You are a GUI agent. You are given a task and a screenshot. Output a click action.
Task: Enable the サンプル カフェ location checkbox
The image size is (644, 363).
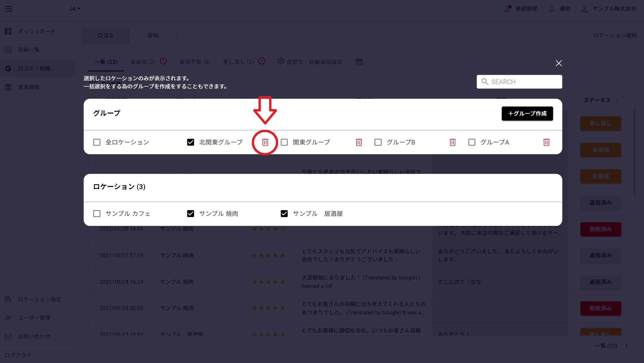[97, 214]
